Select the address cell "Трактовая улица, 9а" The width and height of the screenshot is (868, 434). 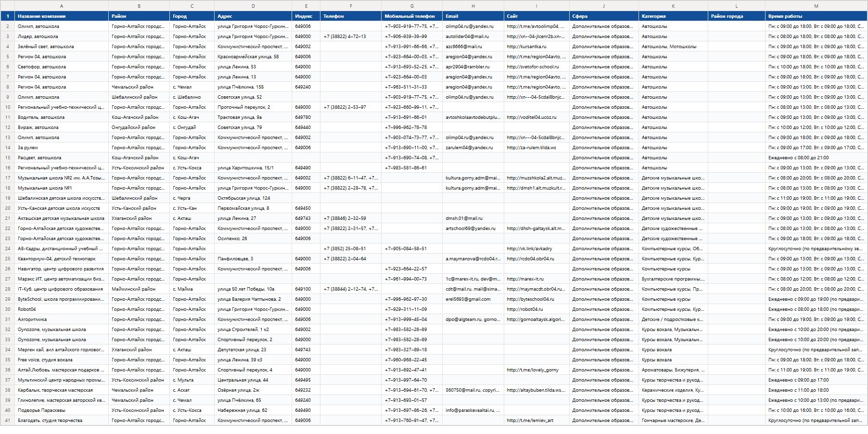[x=253, y=117]
